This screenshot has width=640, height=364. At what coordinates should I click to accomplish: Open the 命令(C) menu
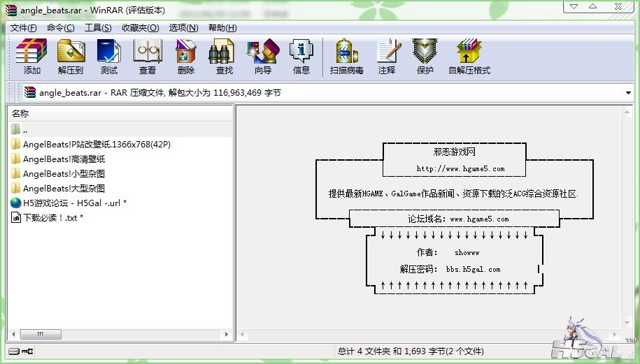pos(60,28)
